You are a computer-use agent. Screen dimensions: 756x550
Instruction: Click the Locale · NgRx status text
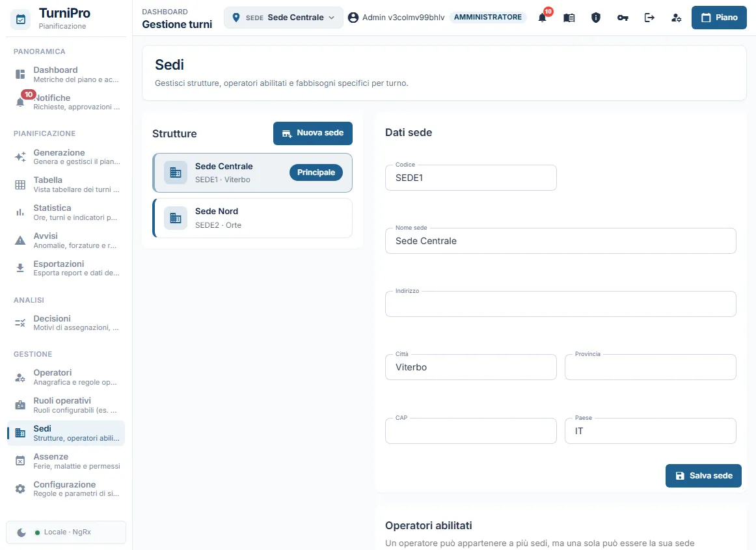68,532
